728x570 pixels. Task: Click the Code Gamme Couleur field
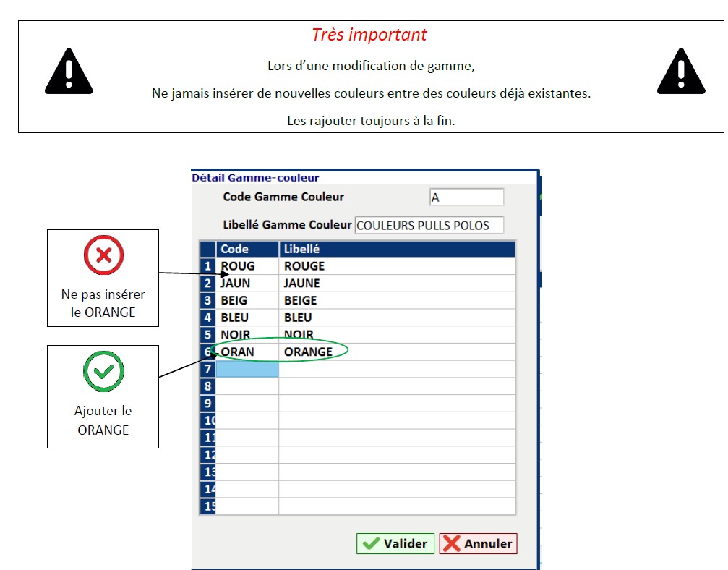(466, 197)
